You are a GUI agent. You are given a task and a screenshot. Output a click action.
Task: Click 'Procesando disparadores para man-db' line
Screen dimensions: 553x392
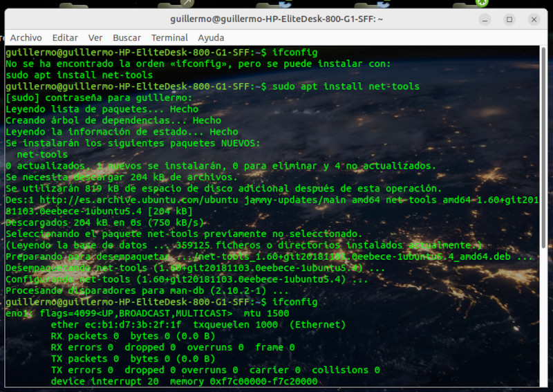(147, 291)
